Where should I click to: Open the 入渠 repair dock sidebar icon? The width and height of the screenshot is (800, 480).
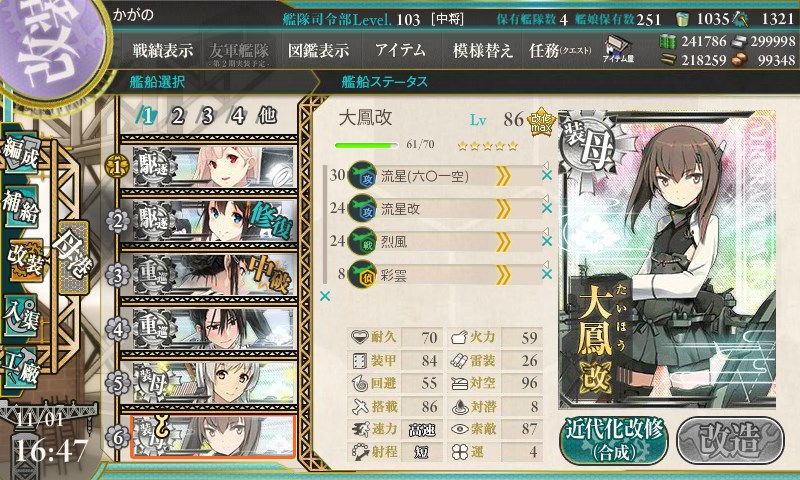[20, 315]
